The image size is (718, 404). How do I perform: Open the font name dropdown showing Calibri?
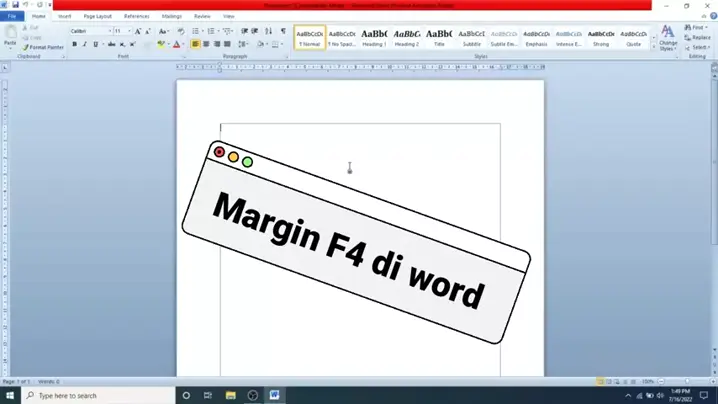88,31
